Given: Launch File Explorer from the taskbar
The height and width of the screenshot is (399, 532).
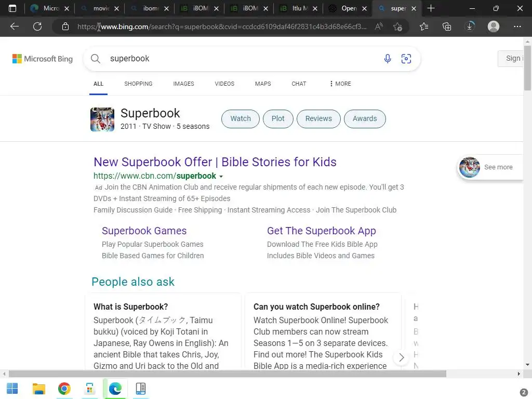Looking at the screenshot, I should [x=38, y=389].
